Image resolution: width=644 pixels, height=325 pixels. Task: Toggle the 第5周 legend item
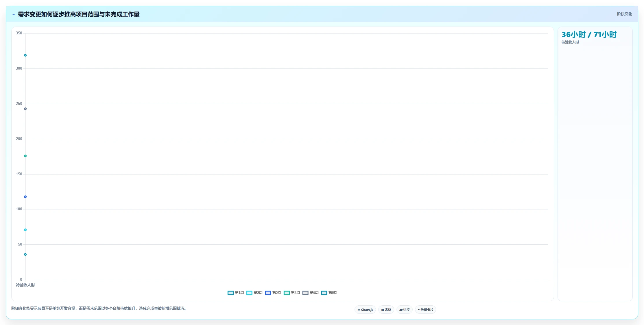(x=311, y=293)
